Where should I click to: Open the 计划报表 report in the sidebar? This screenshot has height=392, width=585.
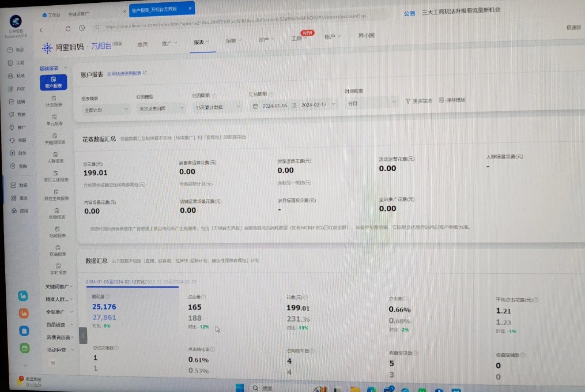pos(54,101)
